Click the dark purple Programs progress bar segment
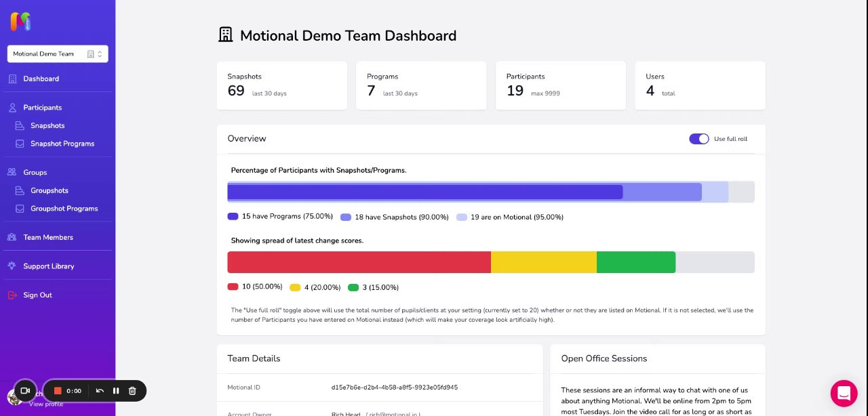This screenshot has height=416, width=868. tap(425, 192)
